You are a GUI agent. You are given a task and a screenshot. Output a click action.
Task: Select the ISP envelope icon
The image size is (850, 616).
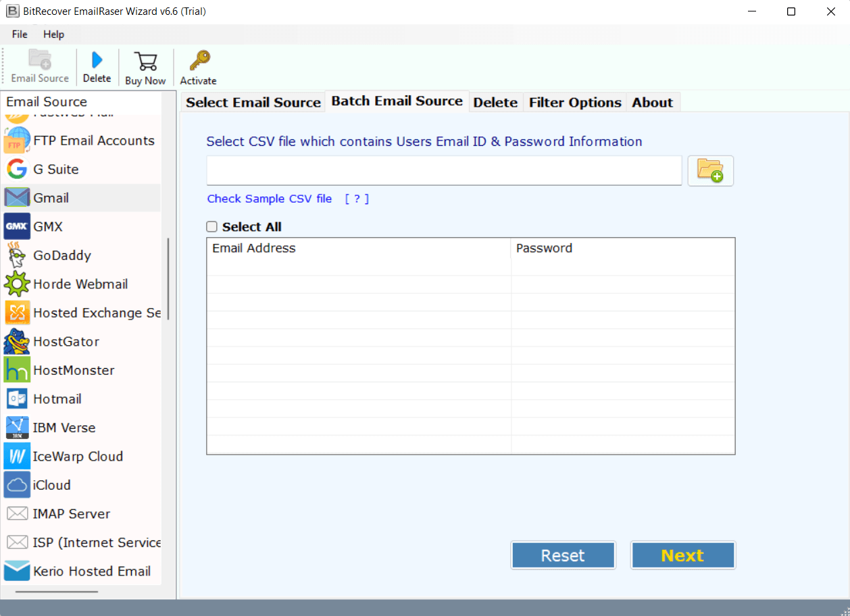click(x=17, y=542)
